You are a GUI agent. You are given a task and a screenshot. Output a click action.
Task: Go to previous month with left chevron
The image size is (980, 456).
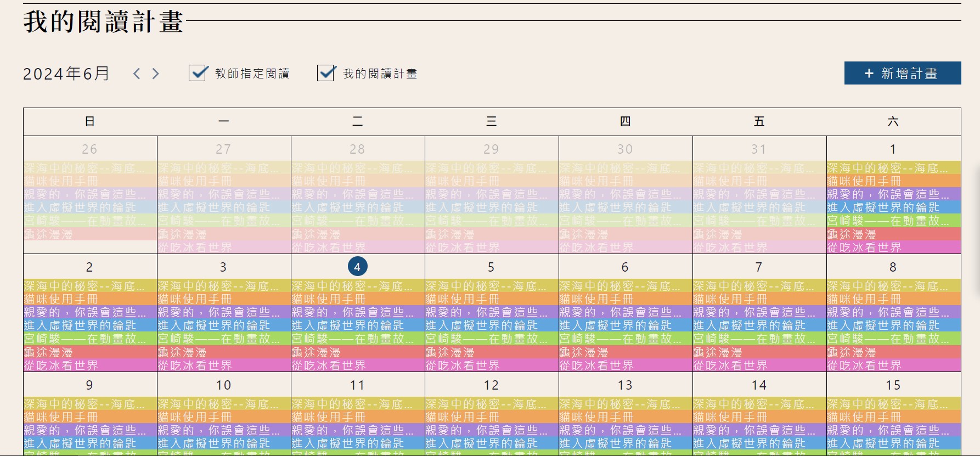click(137, 74)
